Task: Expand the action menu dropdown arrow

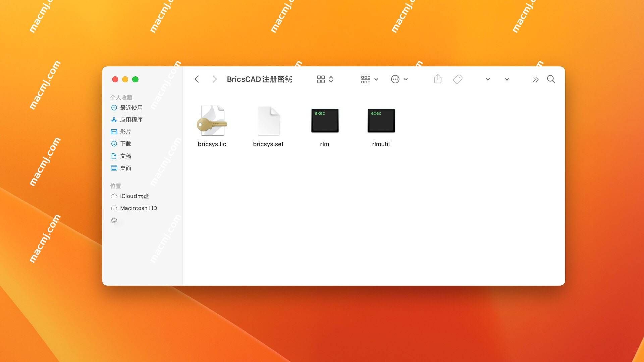Action: 406,80
